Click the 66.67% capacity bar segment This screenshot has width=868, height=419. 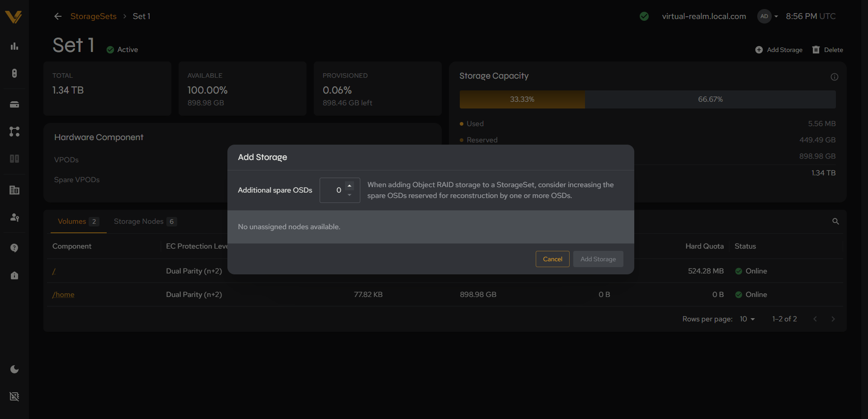[x=710, y=99]
